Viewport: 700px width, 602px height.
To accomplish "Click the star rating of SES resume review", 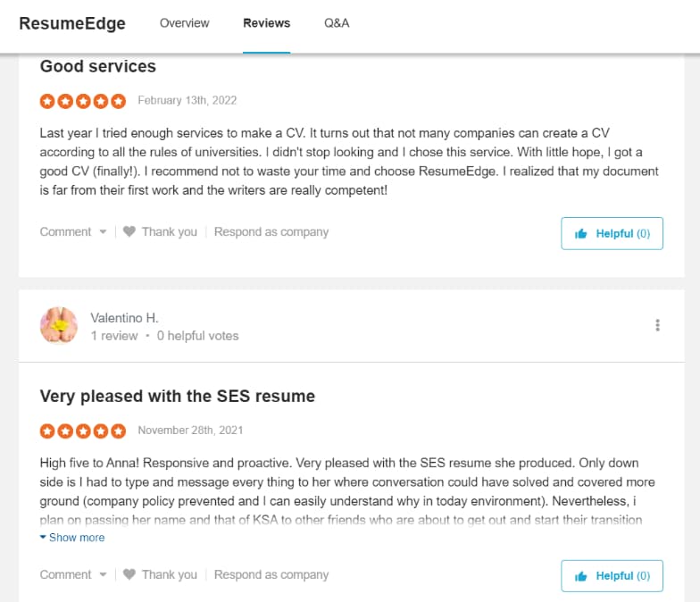I will click(x=82, y=431).
